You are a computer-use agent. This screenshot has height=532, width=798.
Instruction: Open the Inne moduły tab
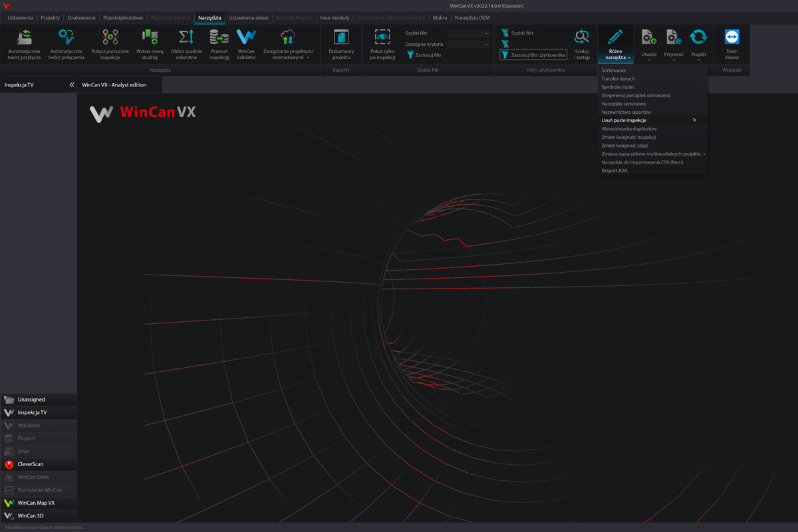[334, 18]
